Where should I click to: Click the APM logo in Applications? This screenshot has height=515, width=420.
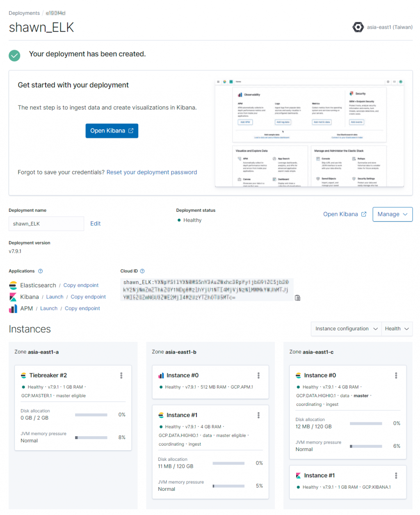click(x=13, y=308)
